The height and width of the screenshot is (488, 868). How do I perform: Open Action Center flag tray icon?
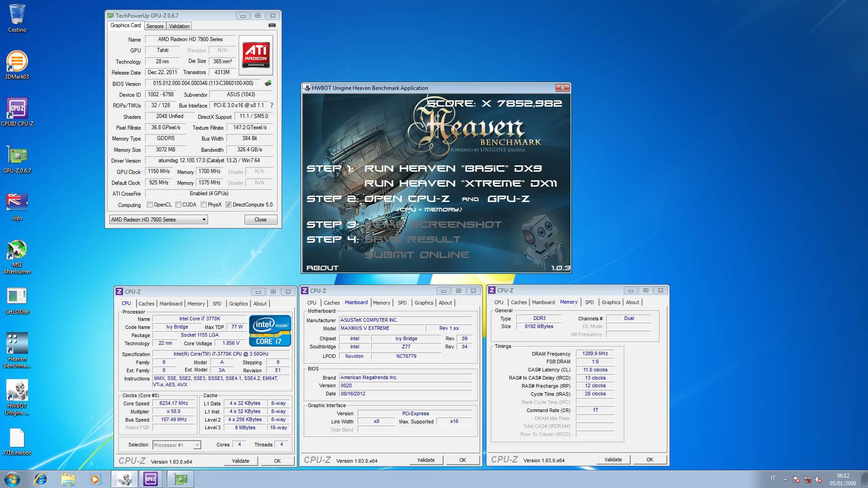click(797, 479)
